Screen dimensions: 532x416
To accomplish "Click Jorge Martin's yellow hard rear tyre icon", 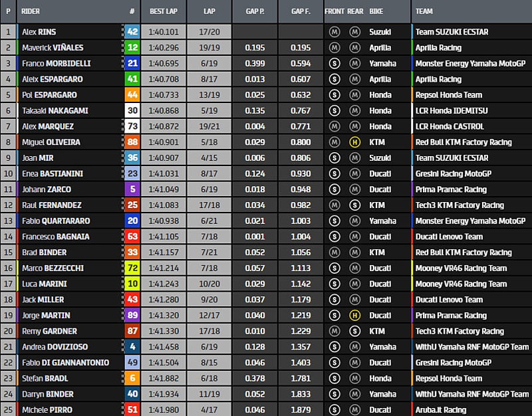I will [355, 315].
